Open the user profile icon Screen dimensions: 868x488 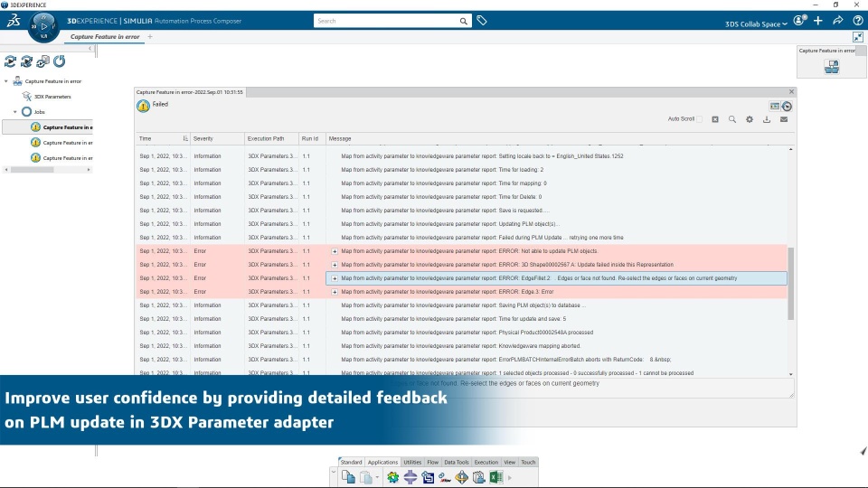pos(799,21)
